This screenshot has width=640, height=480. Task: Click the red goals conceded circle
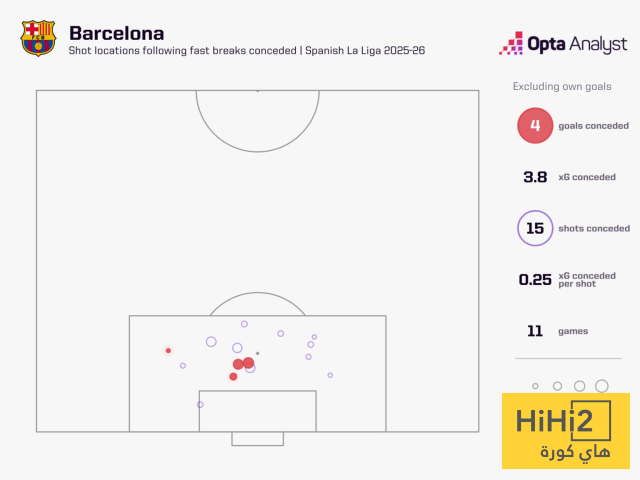click(x=535, y=126)
